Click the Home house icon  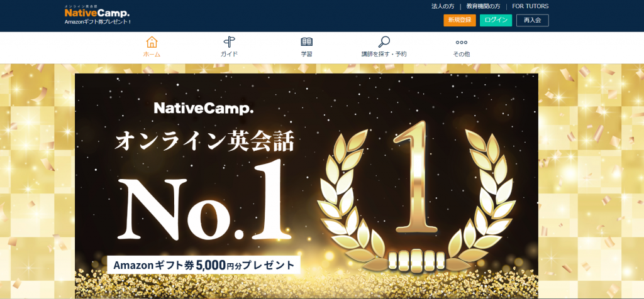click(x=152, y=42)
